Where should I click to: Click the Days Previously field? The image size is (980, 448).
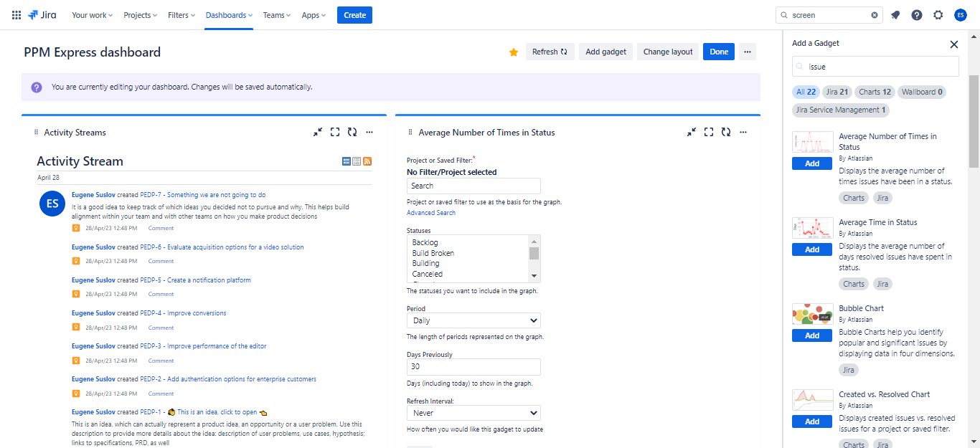point(473,366)
